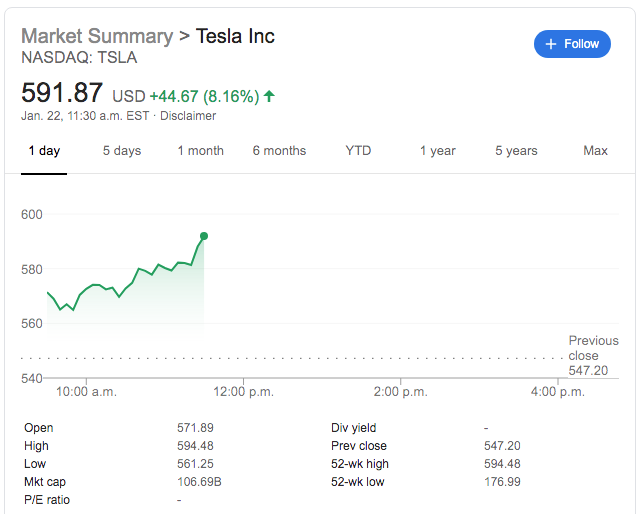Click the plus icon on Follow button

point(550,44)
